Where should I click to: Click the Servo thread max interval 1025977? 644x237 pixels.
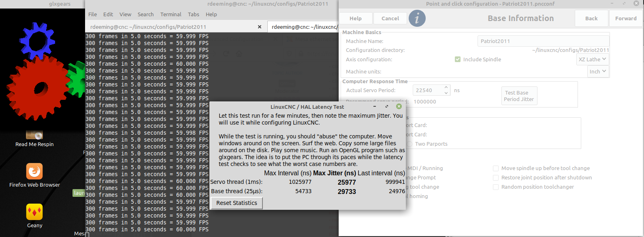tap(300, 182)
